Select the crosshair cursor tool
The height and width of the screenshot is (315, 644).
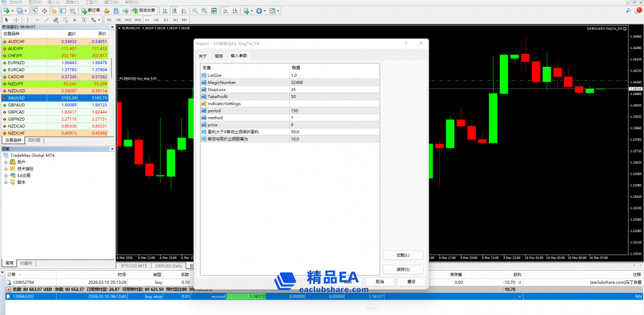(x=16, y=20)
